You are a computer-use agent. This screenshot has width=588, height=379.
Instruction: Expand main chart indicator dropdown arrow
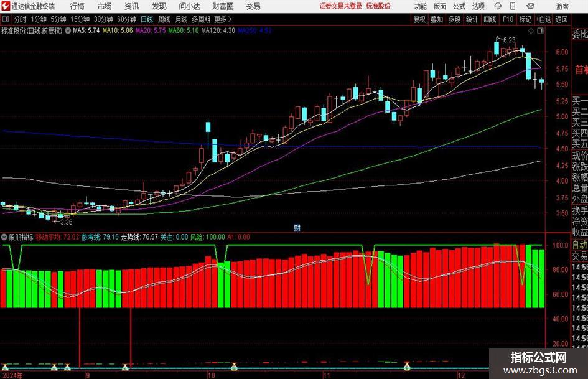point(68,30)
